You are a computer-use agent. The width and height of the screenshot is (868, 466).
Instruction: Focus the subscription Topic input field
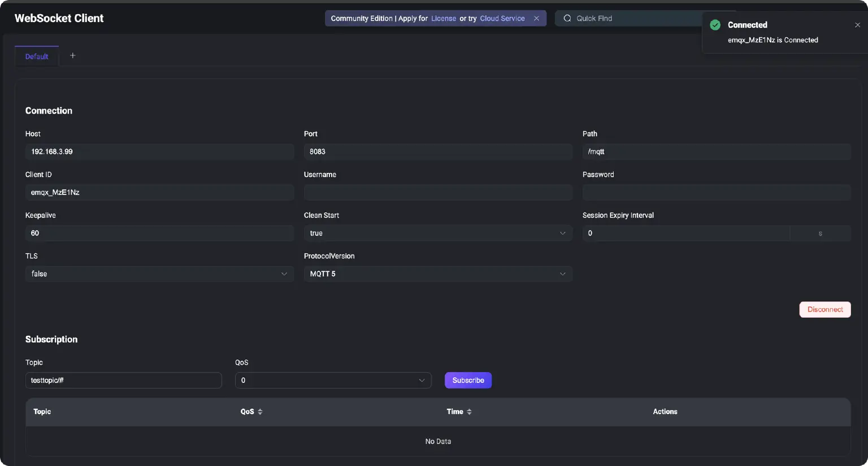click(123, 380)
